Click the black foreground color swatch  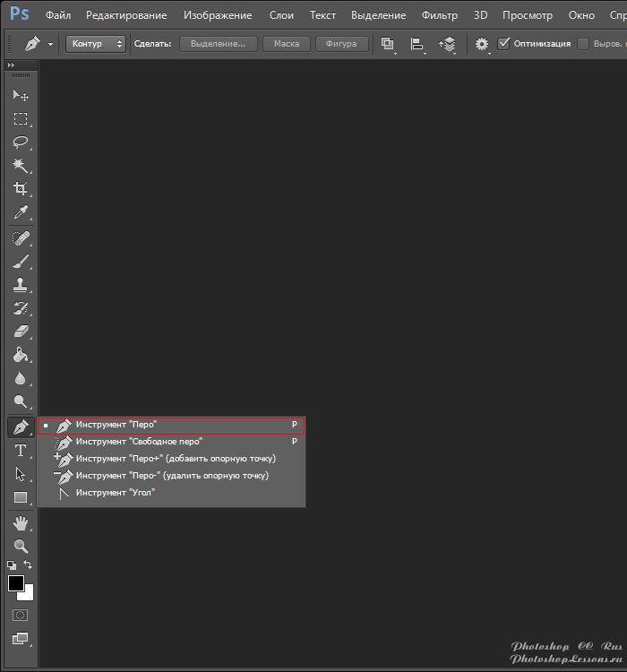pos(16,583)
